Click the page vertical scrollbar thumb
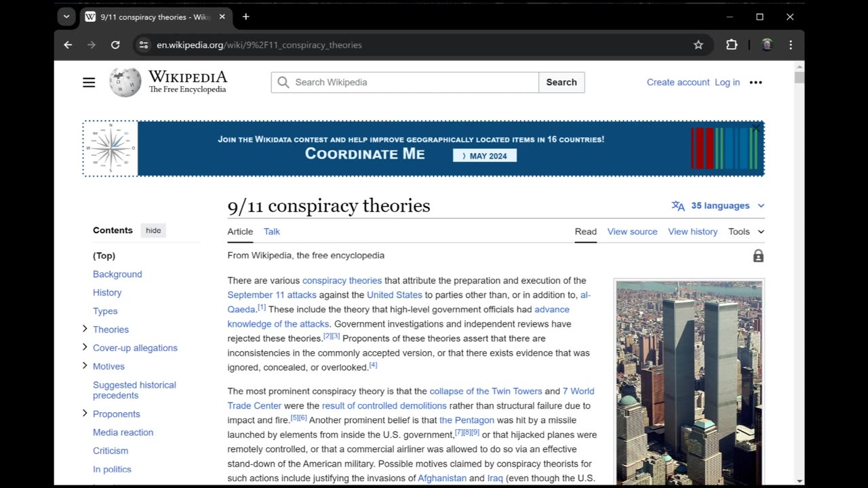The width and height of the screenshot is (868, 488). coord(800,77)
